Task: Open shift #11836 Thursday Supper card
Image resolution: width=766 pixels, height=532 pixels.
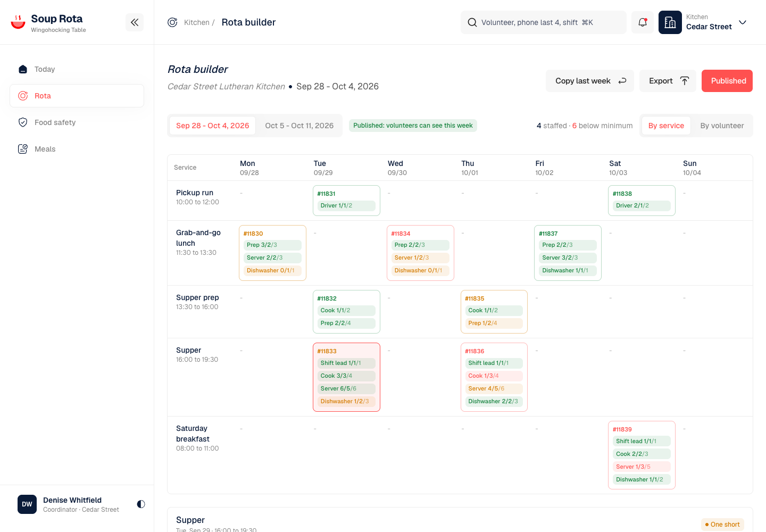Action: pyautogui.click(x=494, y=377)
